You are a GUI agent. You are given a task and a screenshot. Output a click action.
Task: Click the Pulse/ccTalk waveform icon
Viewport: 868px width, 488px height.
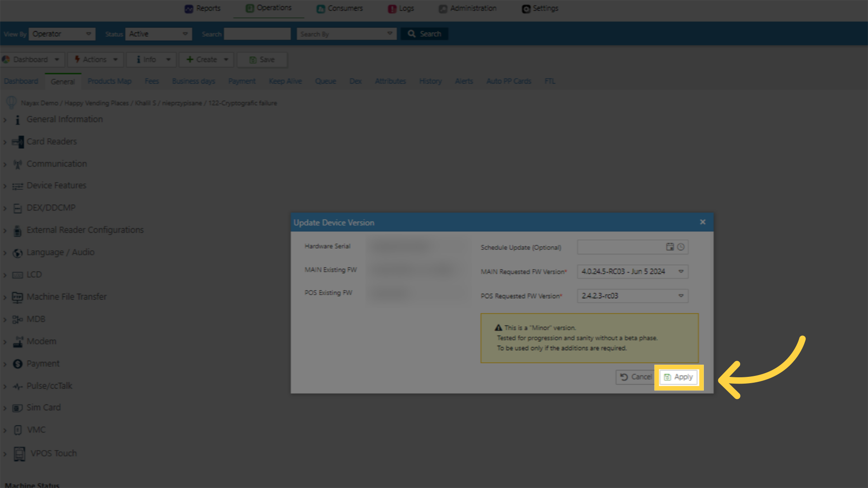click(18, 386)
